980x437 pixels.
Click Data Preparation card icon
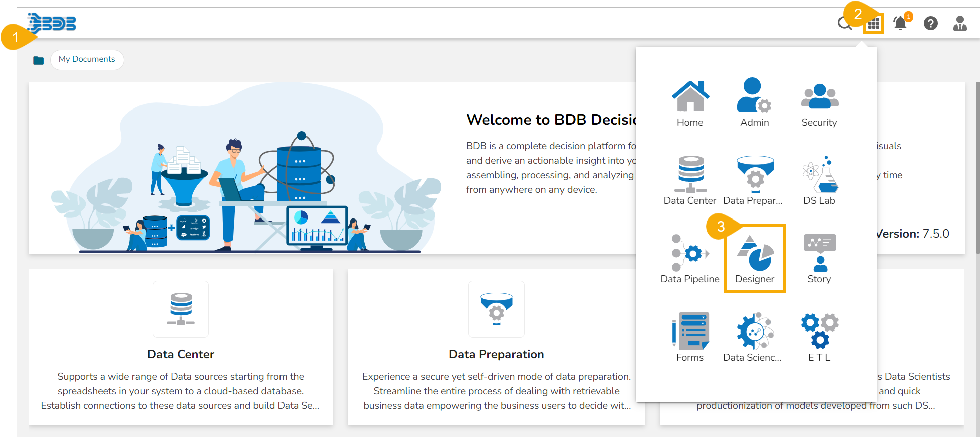[496, 309]
